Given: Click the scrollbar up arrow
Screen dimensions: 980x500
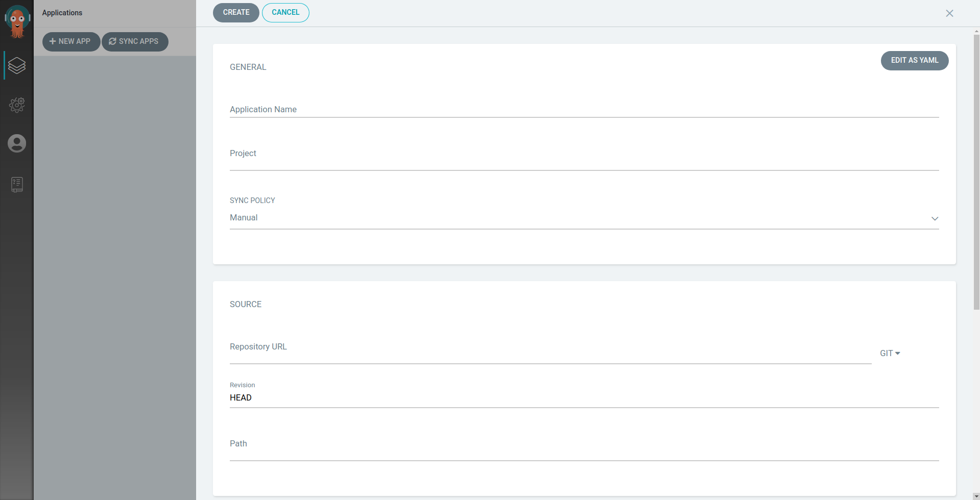Looking at the screenshot, I should pos(976,32).
